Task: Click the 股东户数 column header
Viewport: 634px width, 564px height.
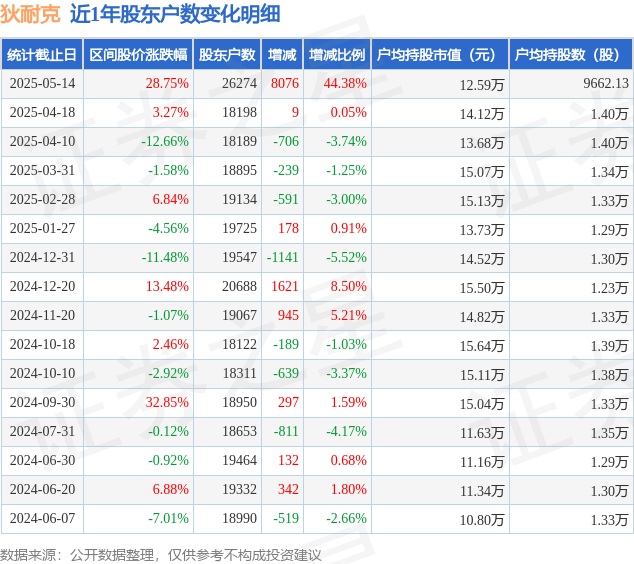Action: 227,55
